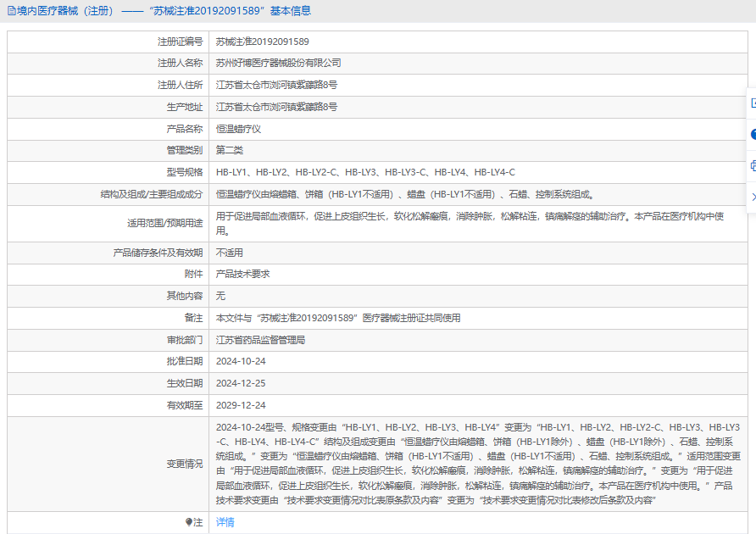
Task: Click the 审批部门 label
Action: pyautogui.click(x=185, y=340)
